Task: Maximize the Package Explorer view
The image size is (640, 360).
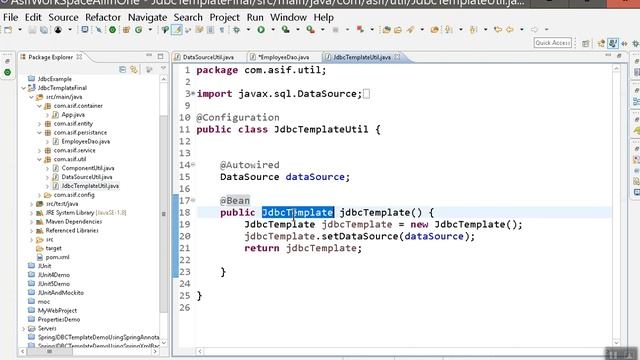Action: pos(160,56)
